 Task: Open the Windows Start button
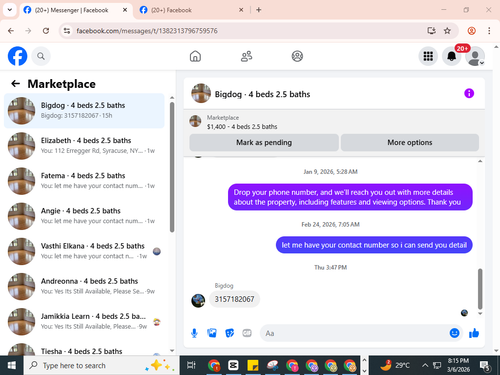point(12,365)
